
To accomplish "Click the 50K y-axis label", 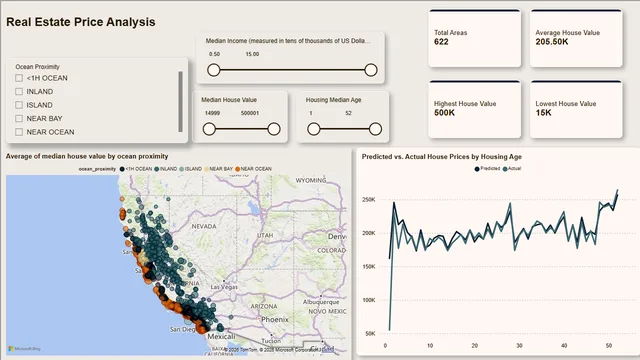I will click(x=370, y=333).
